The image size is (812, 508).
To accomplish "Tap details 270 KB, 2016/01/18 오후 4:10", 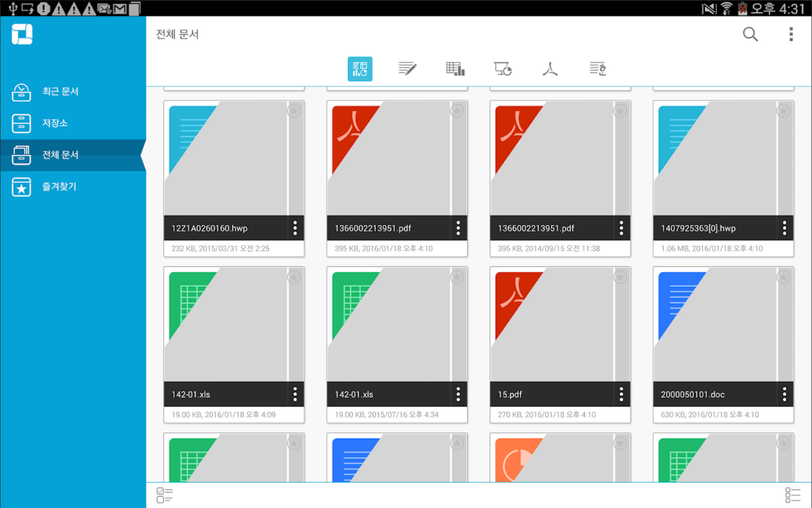I will pyautogui.click(x=547, y=415).
